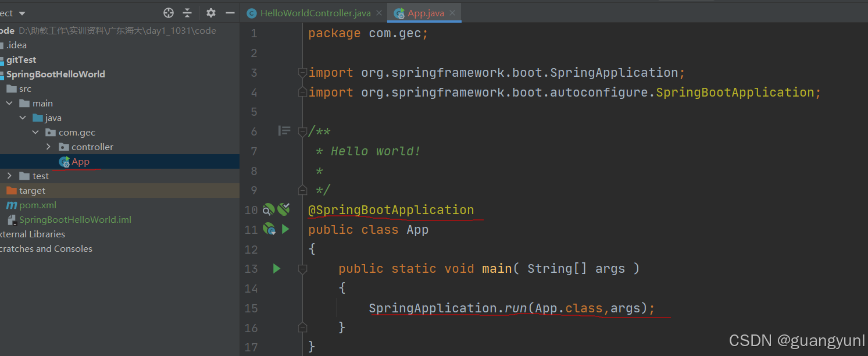
Task: Select the target folder
Action: click(32, 190)
